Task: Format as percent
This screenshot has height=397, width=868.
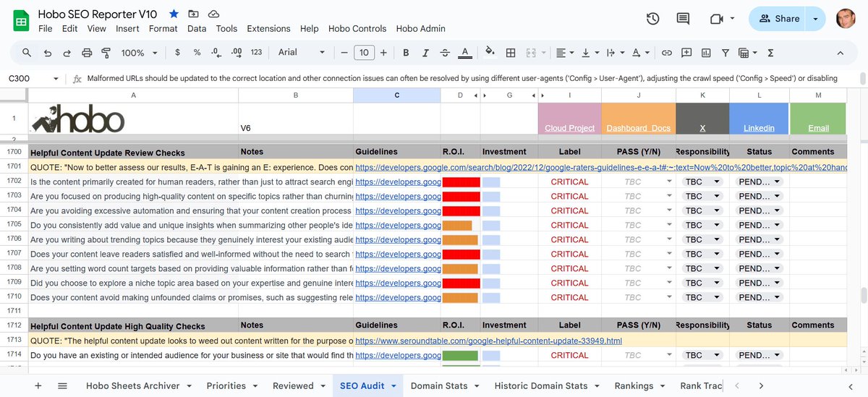Action: coord(197,53)
